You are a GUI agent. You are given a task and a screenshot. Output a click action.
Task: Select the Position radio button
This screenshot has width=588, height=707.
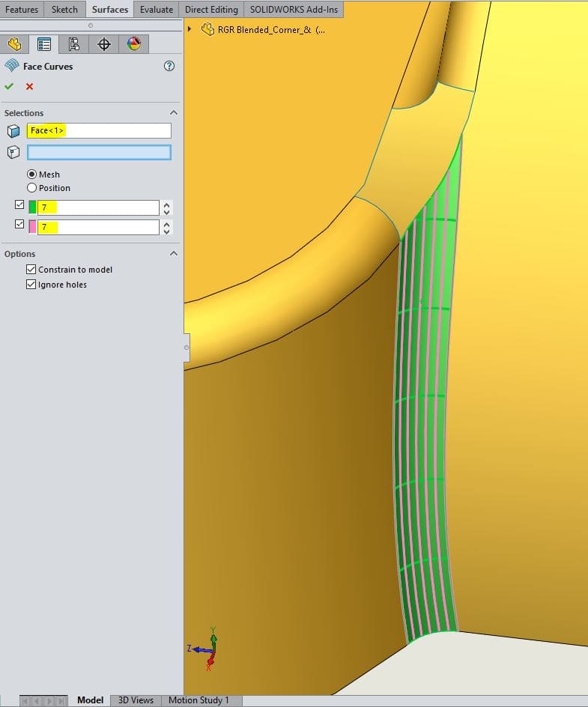pyautogui.click(x=31, y=188)
